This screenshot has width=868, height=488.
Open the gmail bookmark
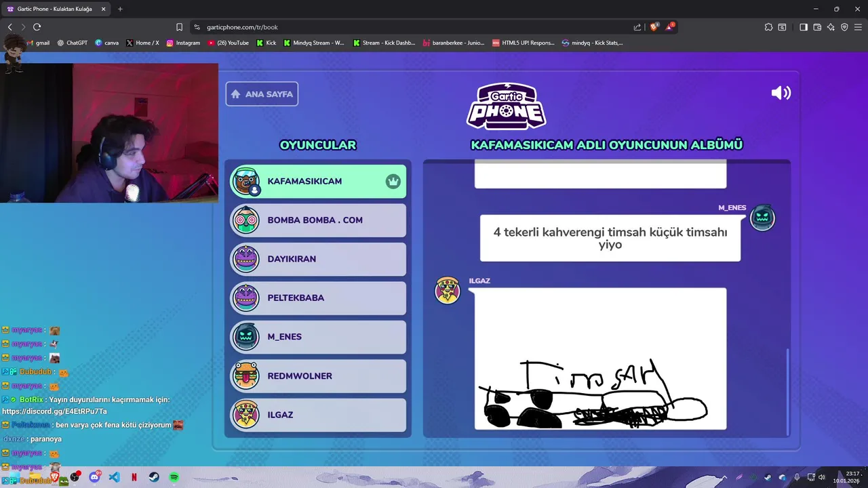point(37,43)
